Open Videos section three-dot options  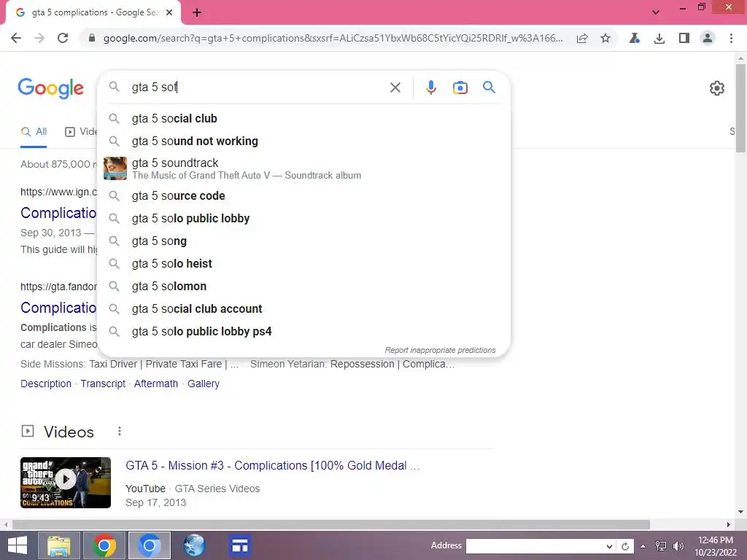click(120, 431)
